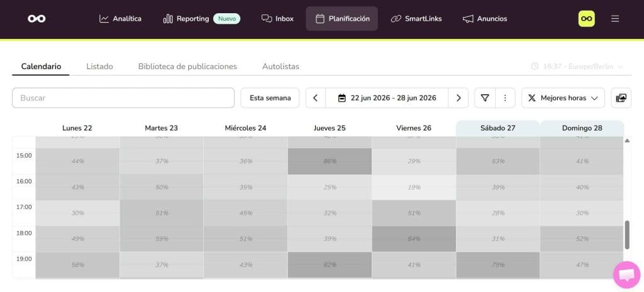This screenshot has width=644, height=292.
Task: Open the Reporting section
Action: [x=186, y=18]
